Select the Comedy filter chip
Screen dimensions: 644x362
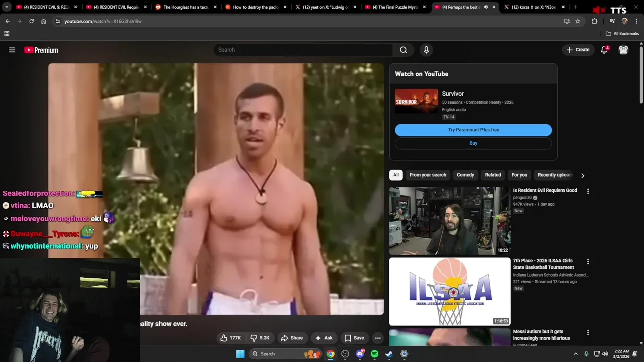click(x=465, y=175)
